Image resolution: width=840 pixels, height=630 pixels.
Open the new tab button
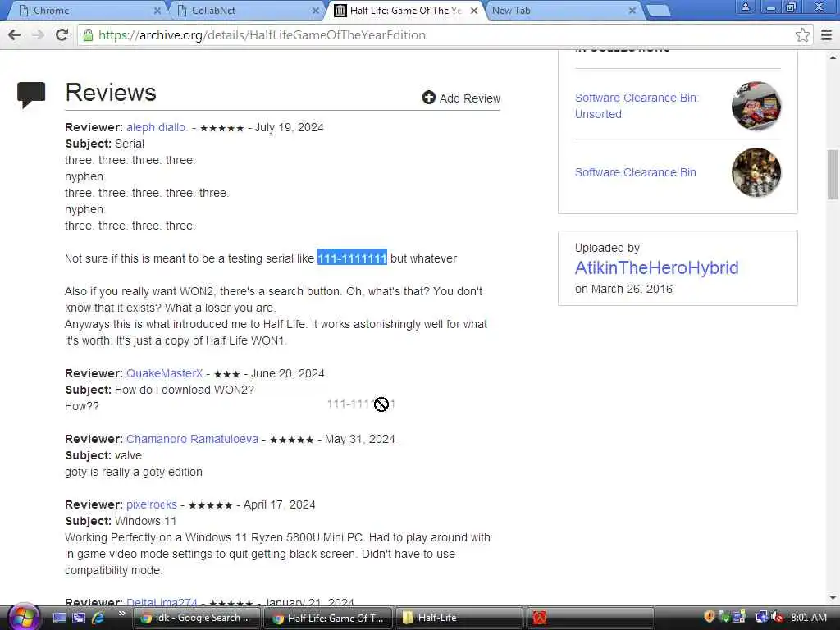click(x=659, y=10)
